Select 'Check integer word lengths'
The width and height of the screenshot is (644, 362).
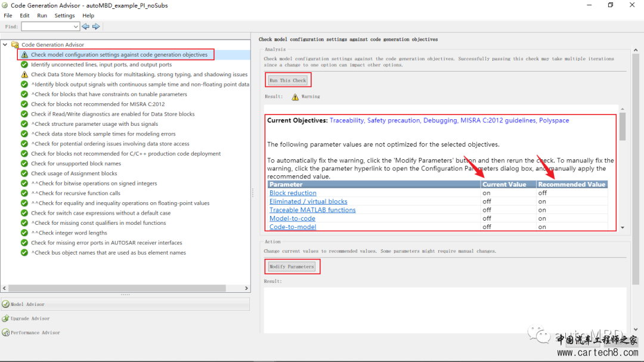click(69, 233)
